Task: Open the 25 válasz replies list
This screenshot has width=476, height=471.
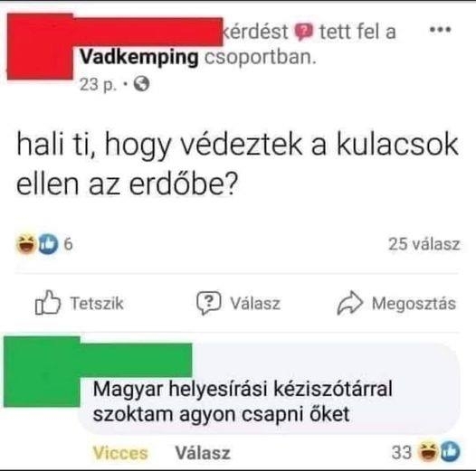Action: coord(424,244)
